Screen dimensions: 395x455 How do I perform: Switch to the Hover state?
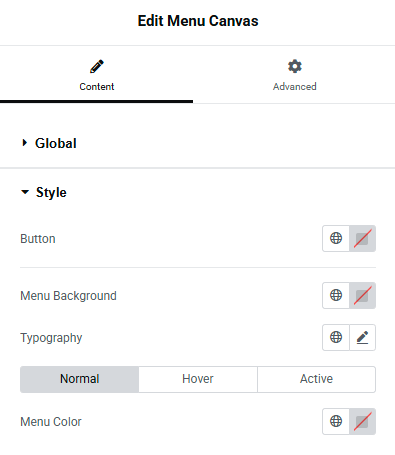pos(198,379)
